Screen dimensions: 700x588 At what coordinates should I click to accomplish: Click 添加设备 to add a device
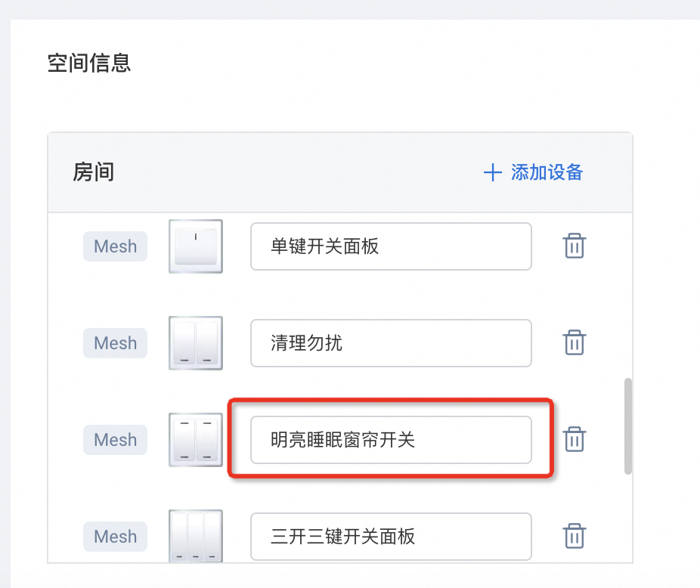pyautogui.click(x=534, y=172)
